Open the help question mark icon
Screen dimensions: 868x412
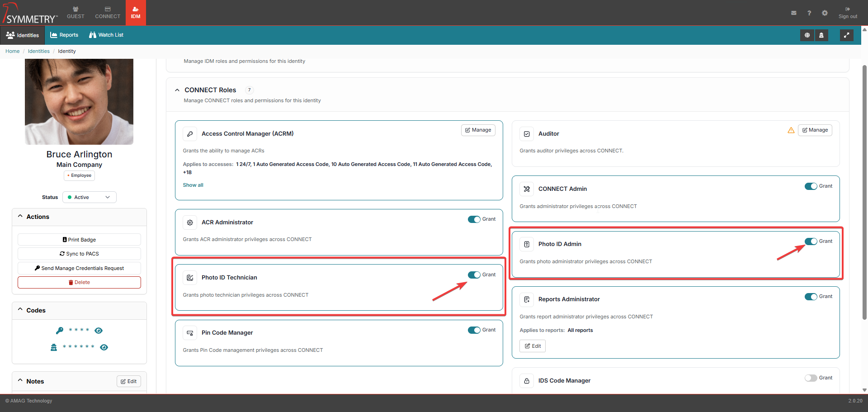(809, 13)
